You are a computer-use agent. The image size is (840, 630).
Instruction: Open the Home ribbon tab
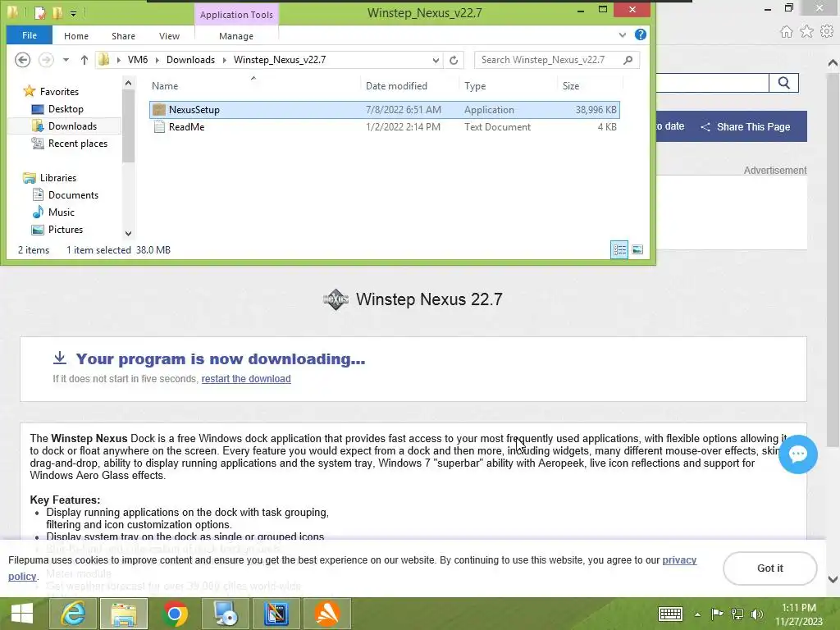[x=76, y=36]
